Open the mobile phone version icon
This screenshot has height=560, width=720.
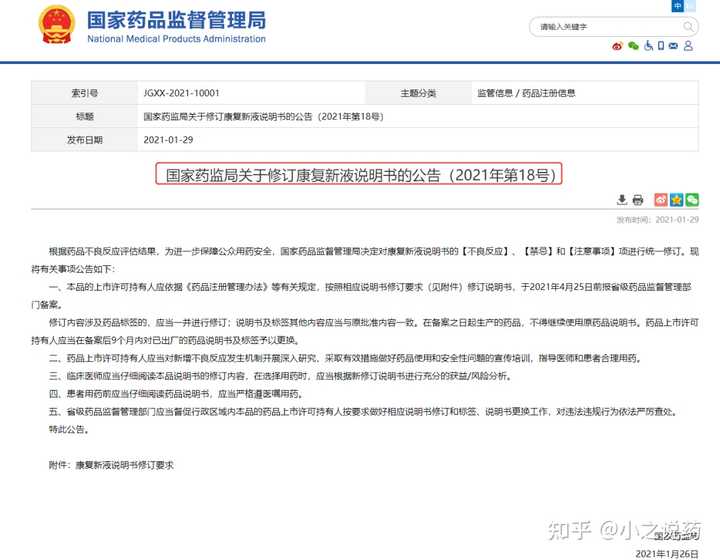point(661,45)
